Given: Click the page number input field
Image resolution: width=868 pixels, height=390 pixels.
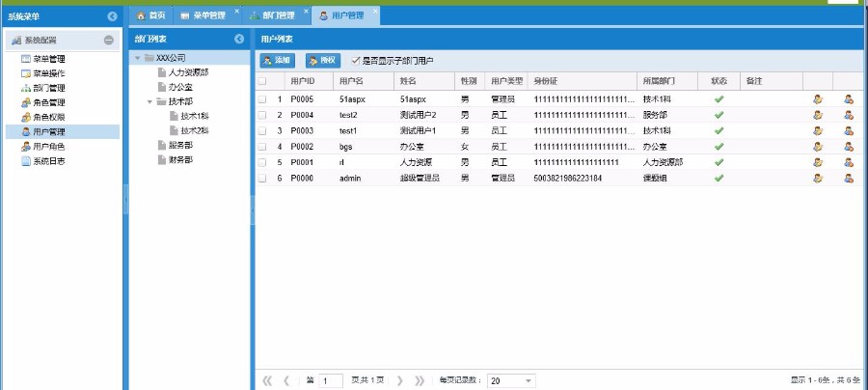Looking at the screenshot, I should click(x=331, y=380).
